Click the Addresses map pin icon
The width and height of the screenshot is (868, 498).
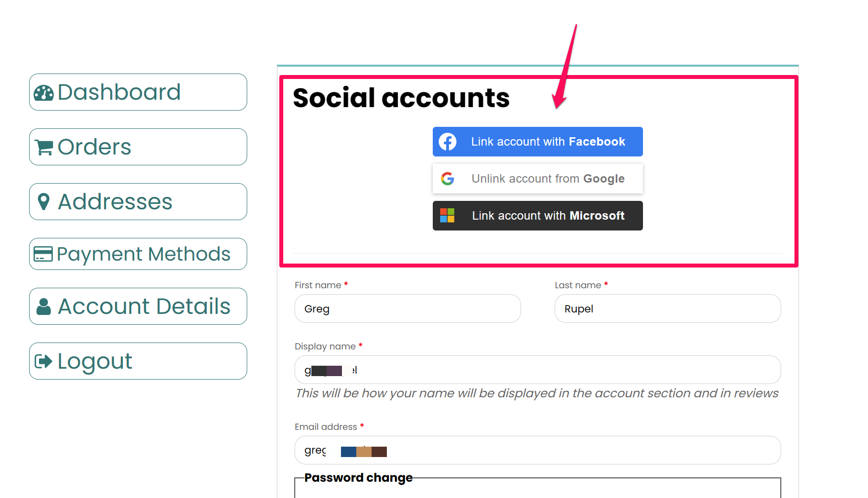(44, 201)
